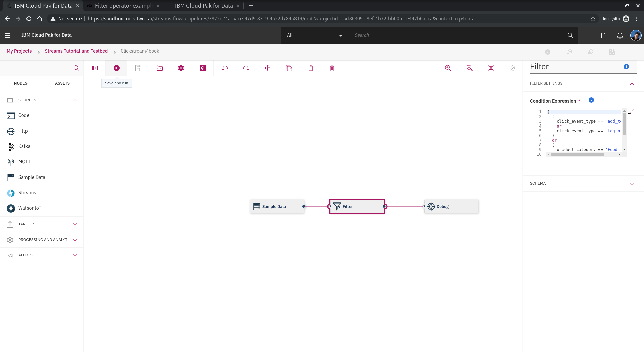Select the Streams source node

[42, 193]
